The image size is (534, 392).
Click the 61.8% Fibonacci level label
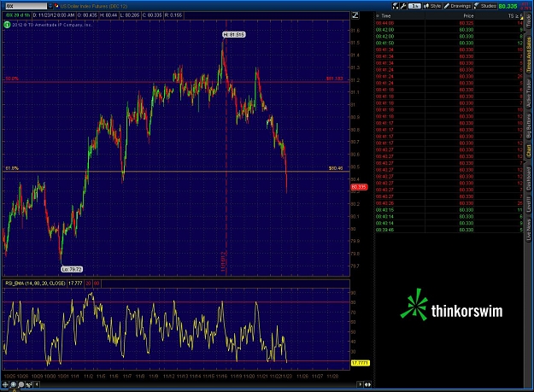(12, 168)
